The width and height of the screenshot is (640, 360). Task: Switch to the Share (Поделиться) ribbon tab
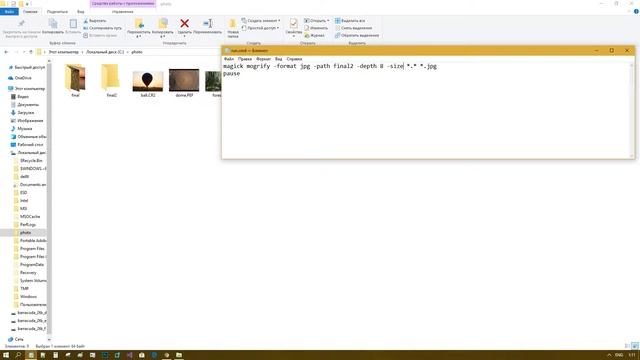point(57,11)
